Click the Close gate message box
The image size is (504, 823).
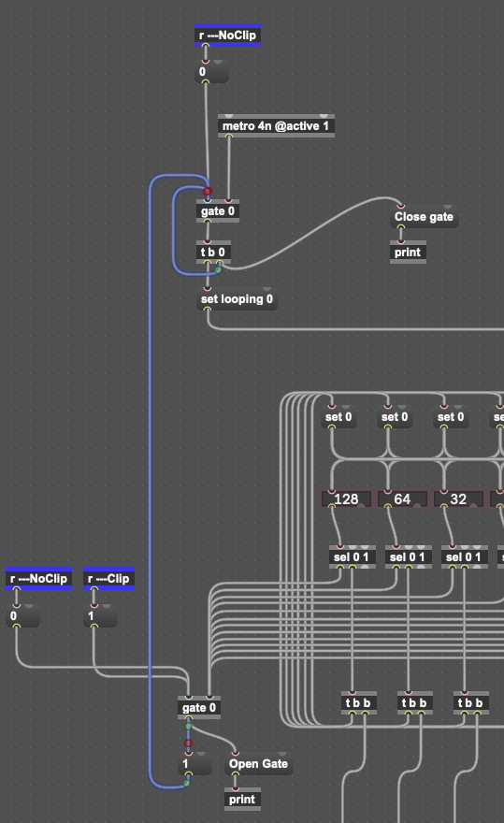(425, 217)
